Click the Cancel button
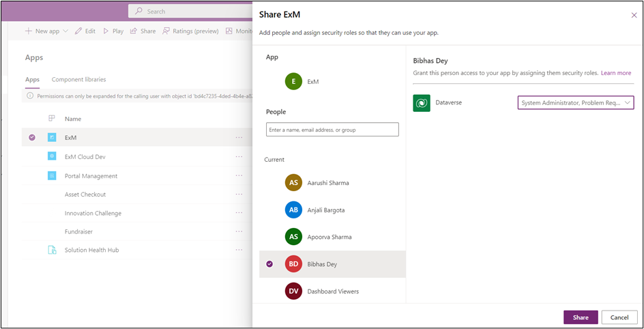This screenshot has width=644, height=329. pyautogui.click(x=619, y=317)
